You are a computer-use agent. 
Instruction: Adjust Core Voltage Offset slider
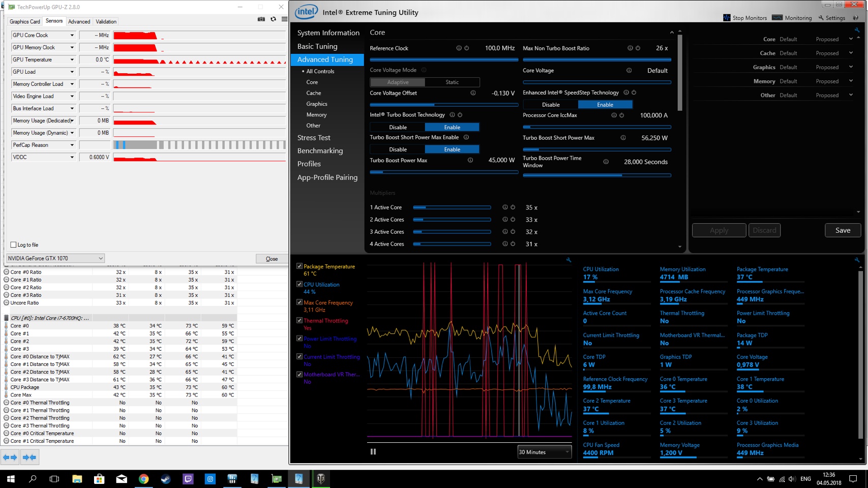point(444,105)
